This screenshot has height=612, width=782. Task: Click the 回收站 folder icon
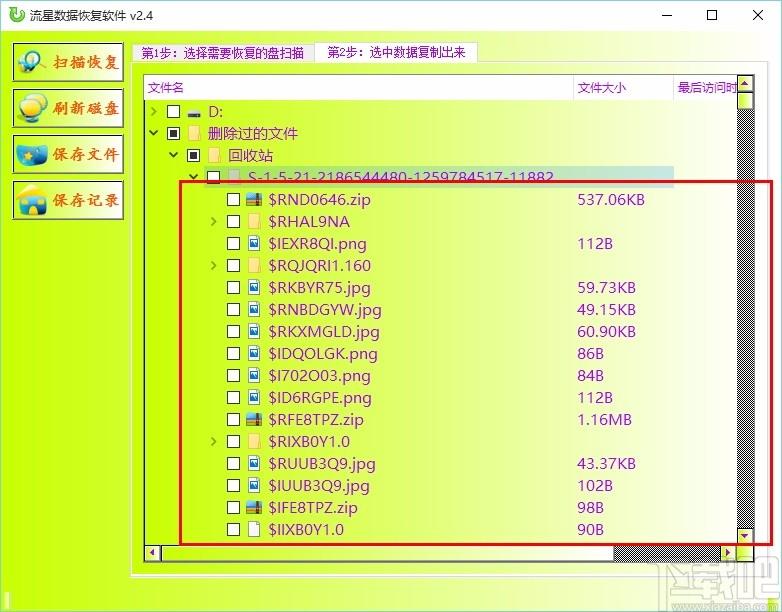pos(214,156)
